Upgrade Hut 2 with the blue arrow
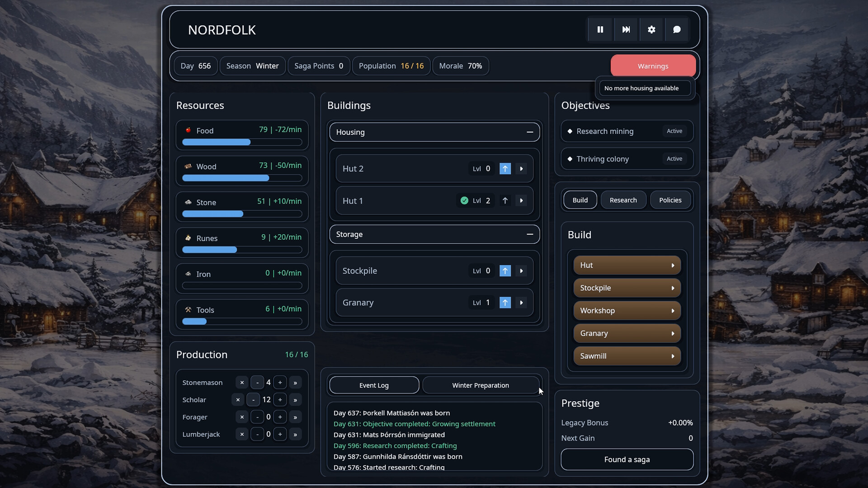The image size is (868, 488). point(505,169)
